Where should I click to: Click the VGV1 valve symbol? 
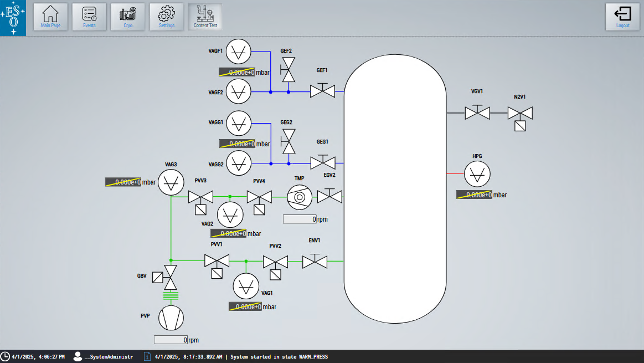477,113
